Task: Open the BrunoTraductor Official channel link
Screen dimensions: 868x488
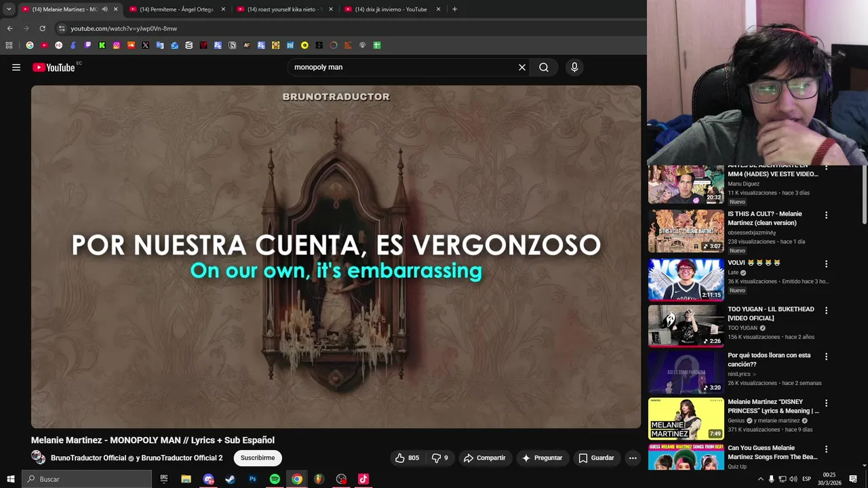Action: (88, 458)
